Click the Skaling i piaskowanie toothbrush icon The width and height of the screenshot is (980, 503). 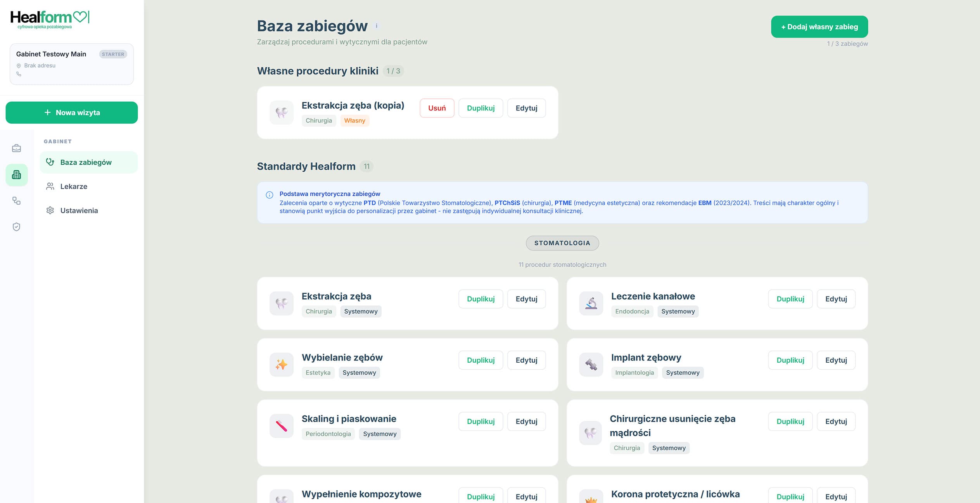point(282,425)
